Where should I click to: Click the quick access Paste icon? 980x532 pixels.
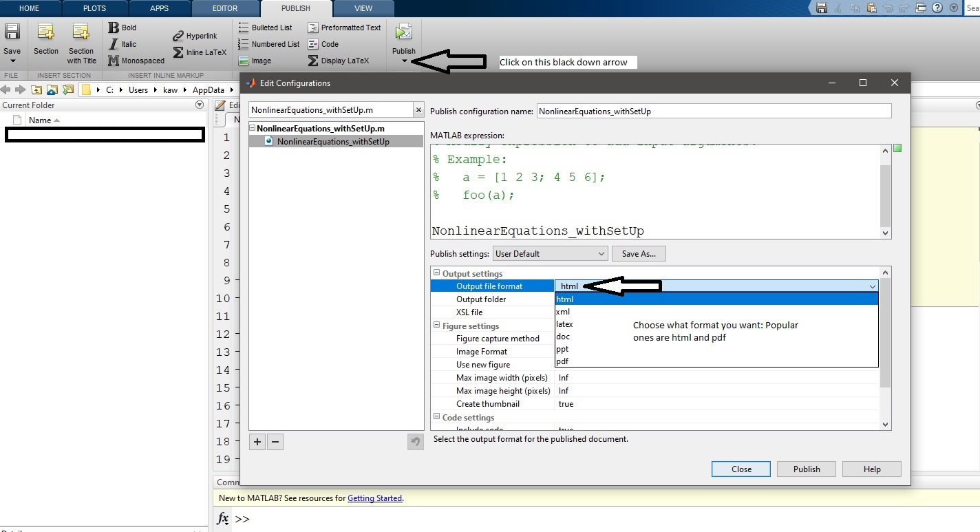click(871, 8)
